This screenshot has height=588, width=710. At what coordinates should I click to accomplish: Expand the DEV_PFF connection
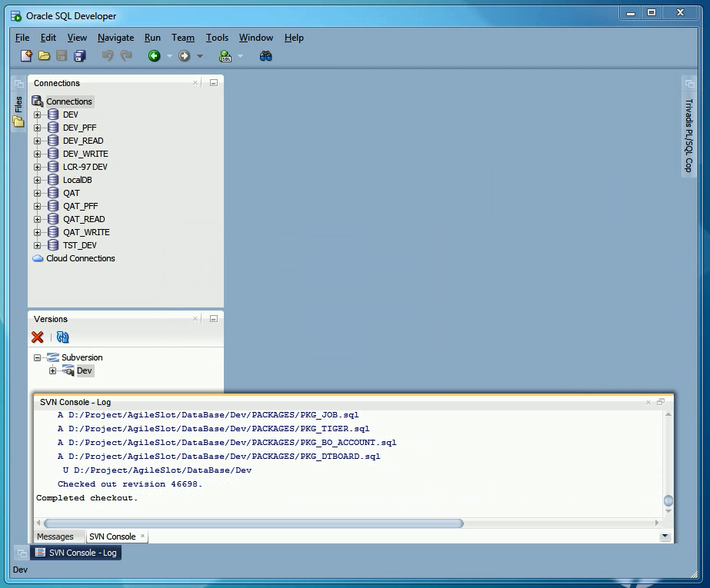37,128
